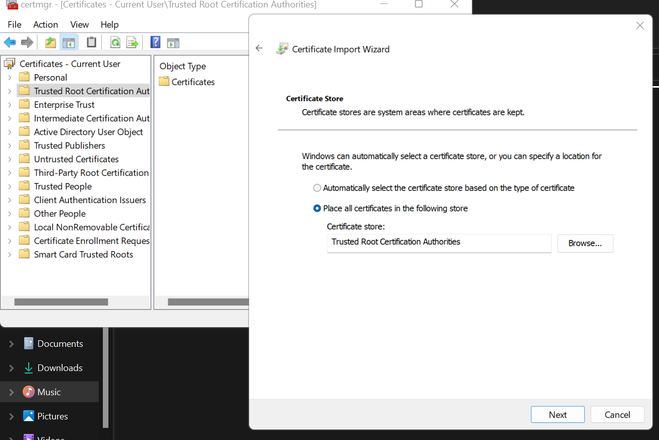Image resolution: width=659 pixels, height=440 pixels.
Task: Toggle the Show/Hide Action Pane icon
Action: point(173,42)
